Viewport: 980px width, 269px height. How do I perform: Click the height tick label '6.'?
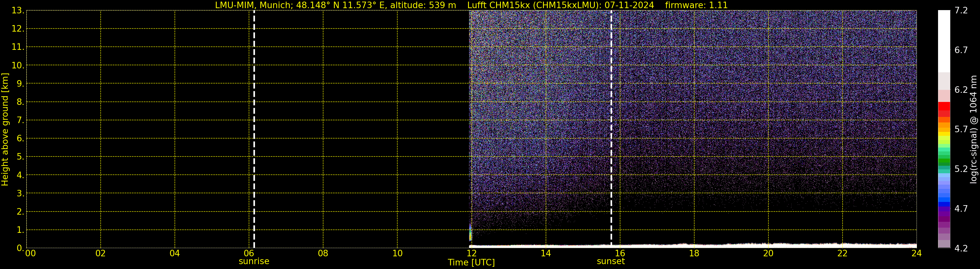click(20, 139)
